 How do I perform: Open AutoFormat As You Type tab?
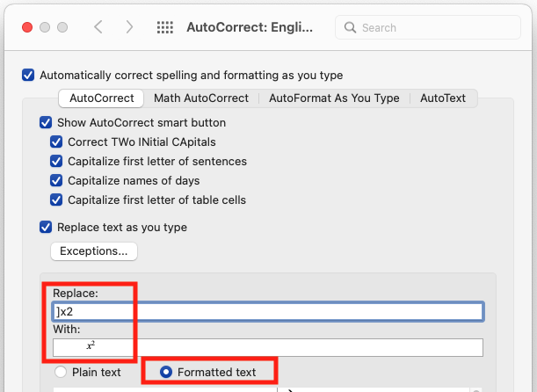(334, 98)
